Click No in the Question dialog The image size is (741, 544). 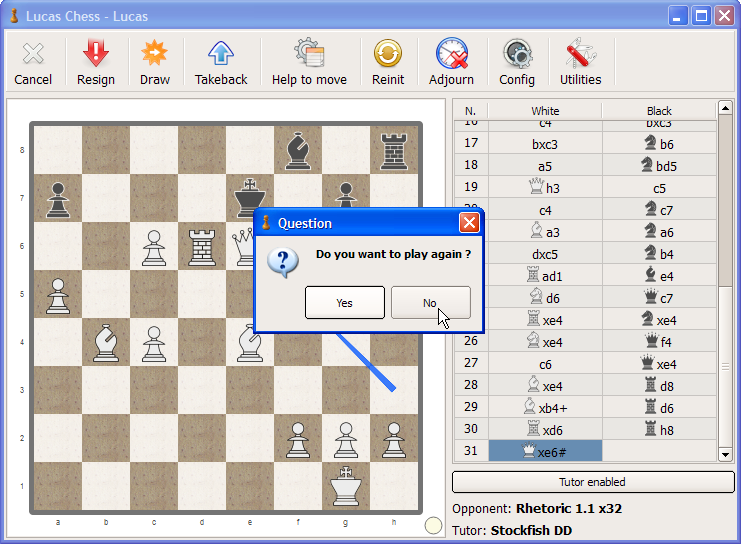[431, 302]
